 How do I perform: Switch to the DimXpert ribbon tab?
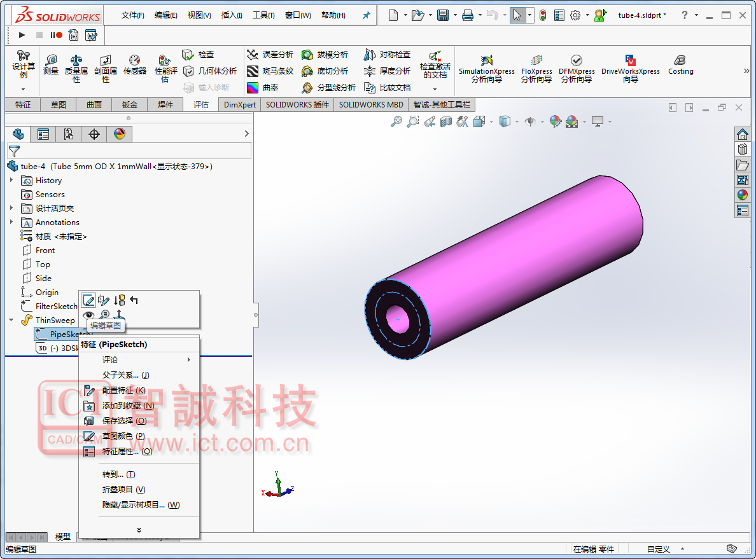240,104
